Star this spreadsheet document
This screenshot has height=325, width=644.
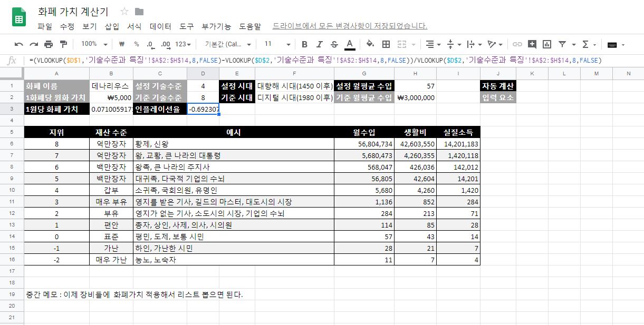124,12
